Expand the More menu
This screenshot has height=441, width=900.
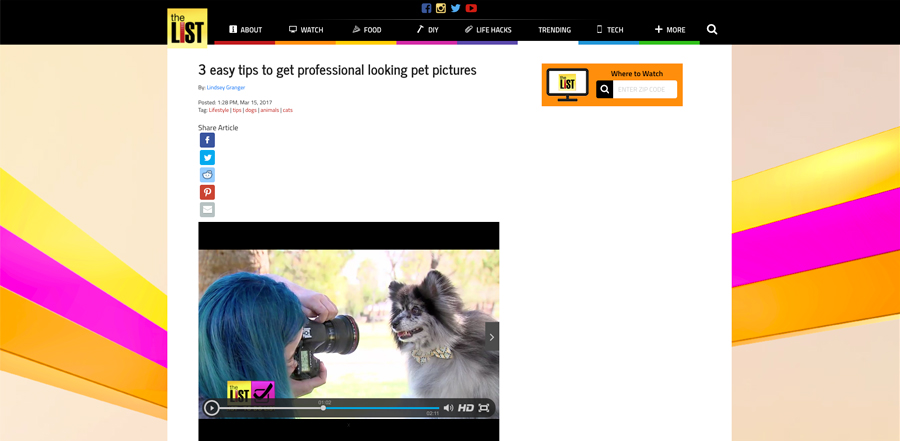670,30
